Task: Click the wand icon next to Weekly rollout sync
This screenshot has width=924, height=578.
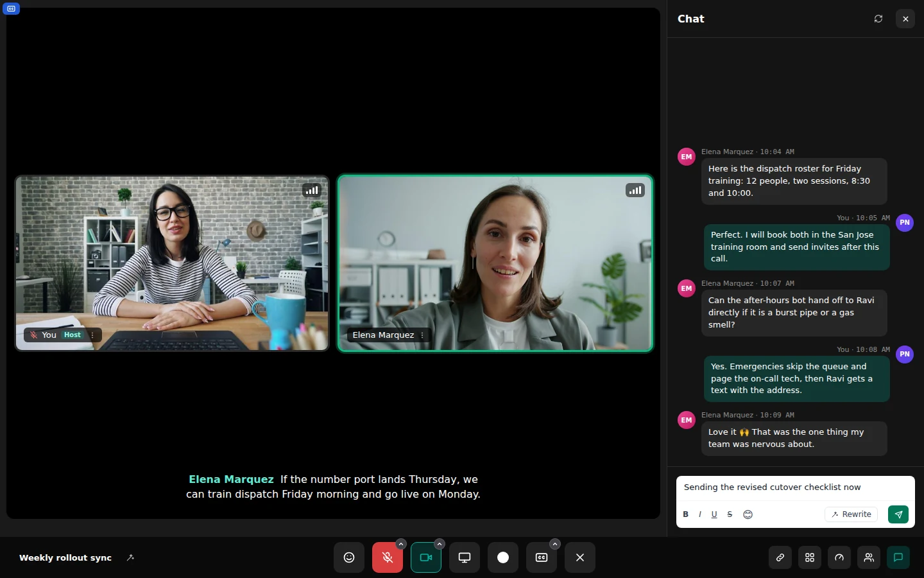Action: (x=130, y=557)
